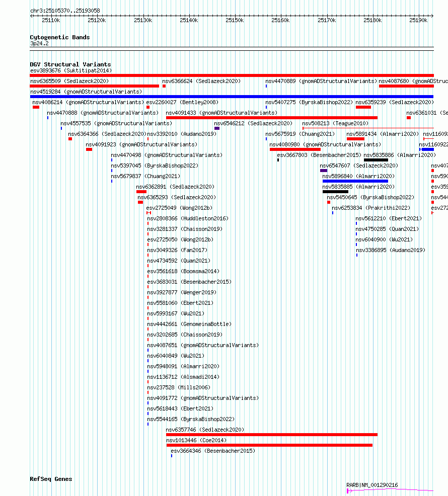Open nsv3281337 (Chaisson2019) label

185,229
